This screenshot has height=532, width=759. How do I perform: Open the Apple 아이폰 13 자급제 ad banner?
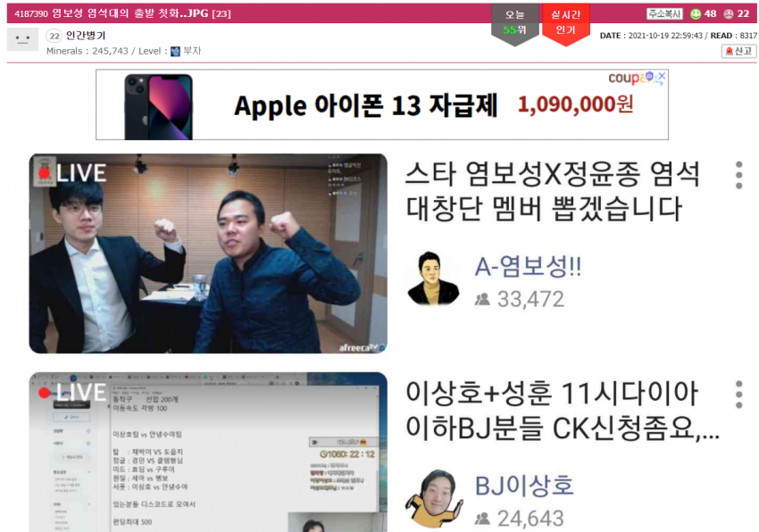point(382,104)
